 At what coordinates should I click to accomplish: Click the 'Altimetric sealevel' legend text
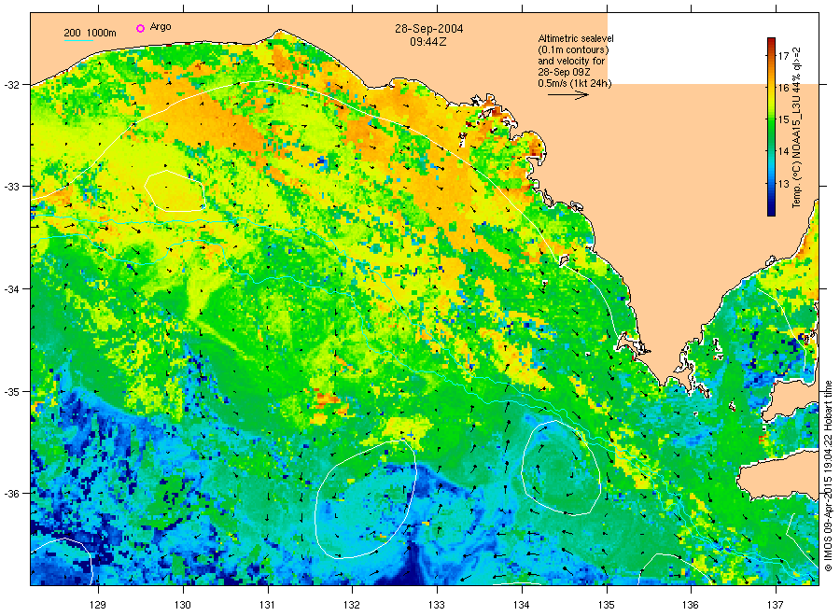[x=576, y=38]
